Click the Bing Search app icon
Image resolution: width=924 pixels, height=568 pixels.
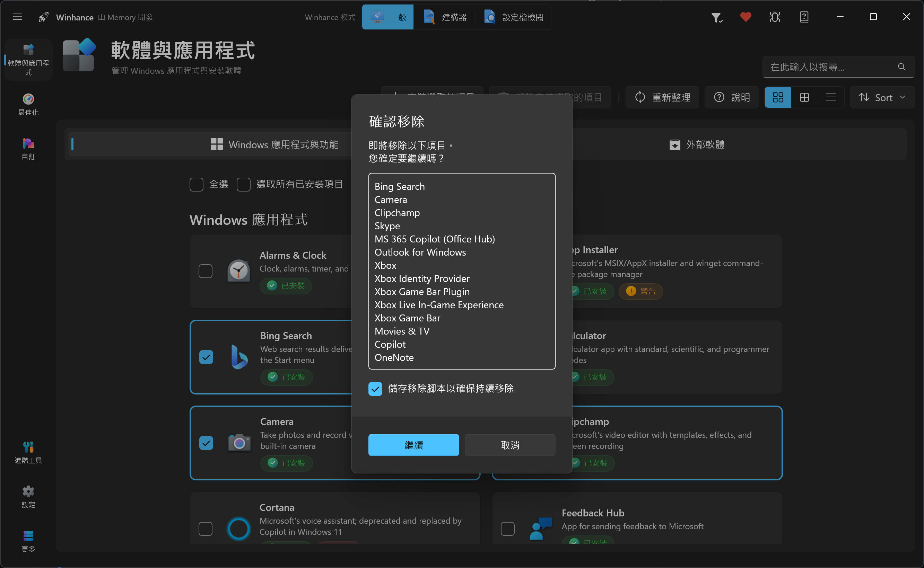tap(239, 357)
